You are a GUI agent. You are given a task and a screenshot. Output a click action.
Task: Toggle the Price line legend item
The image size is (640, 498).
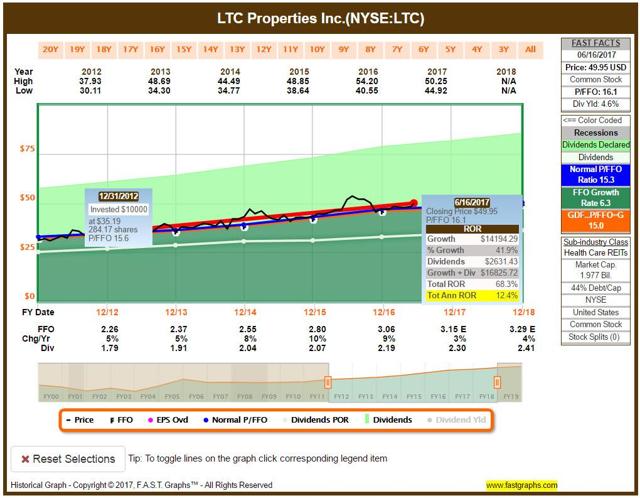coord(80,420)
